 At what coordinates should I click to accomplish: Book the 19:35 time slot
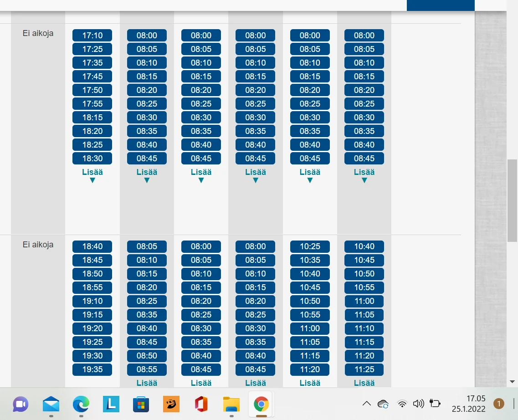coord(92,369)
